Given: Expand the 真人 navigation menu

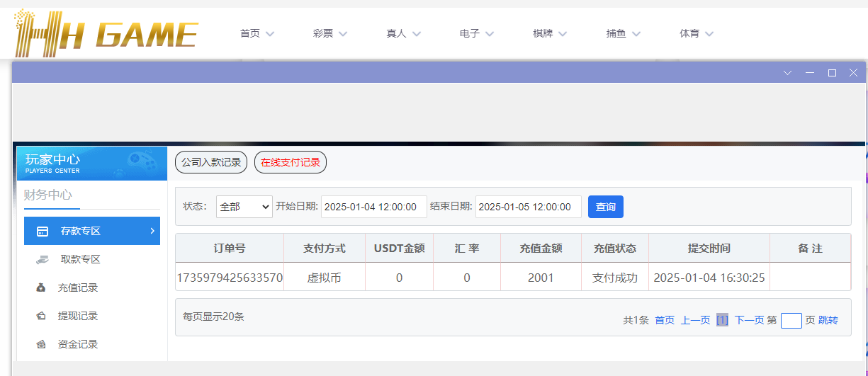Looking at the screenshot, I should [x=403, y=33].
